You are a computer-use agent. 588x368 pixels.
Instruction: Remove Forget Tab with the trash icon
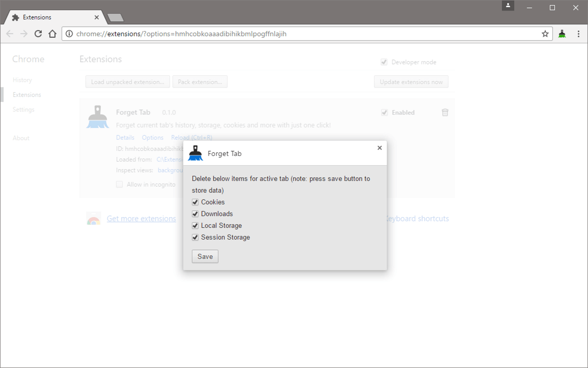click(445, 112)
